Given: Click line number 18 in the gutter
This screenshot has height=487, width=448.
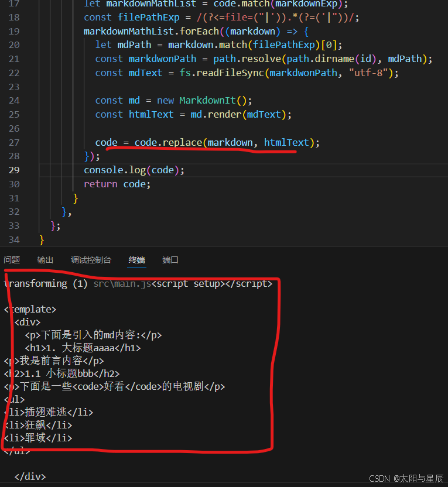Looking at the screenshot, I should tap(14, 18).
